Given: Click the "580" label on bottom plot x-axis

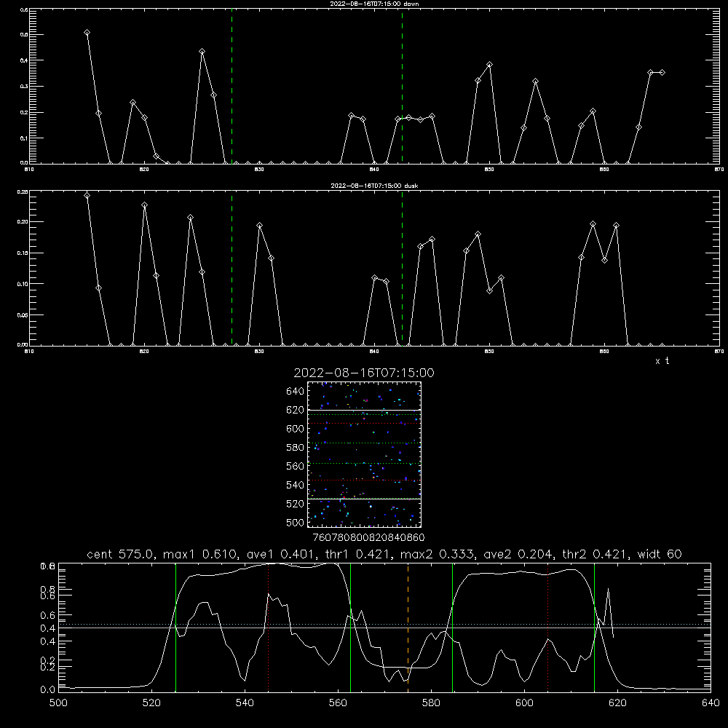Looking at the screenshot, I should [431, 703].
